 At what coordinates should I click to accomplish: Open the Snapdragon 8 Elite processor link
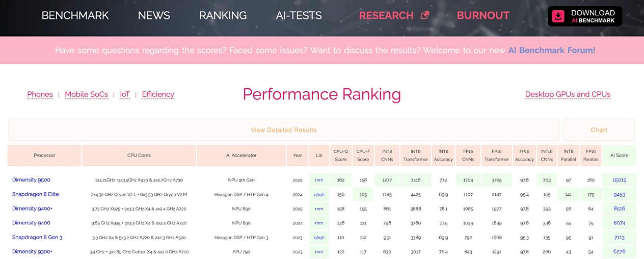pyautogui.click(x=35, y=194)
